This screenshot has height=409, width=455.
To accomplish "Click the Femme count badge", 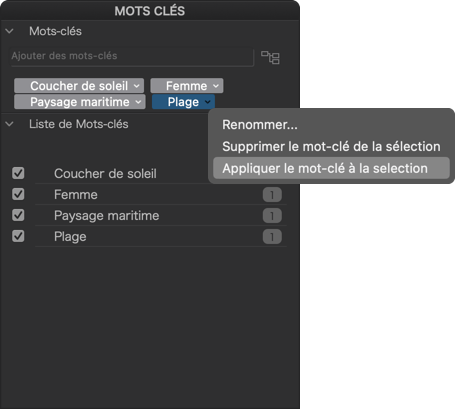I will pyautogui.click(x=272, y=195).
